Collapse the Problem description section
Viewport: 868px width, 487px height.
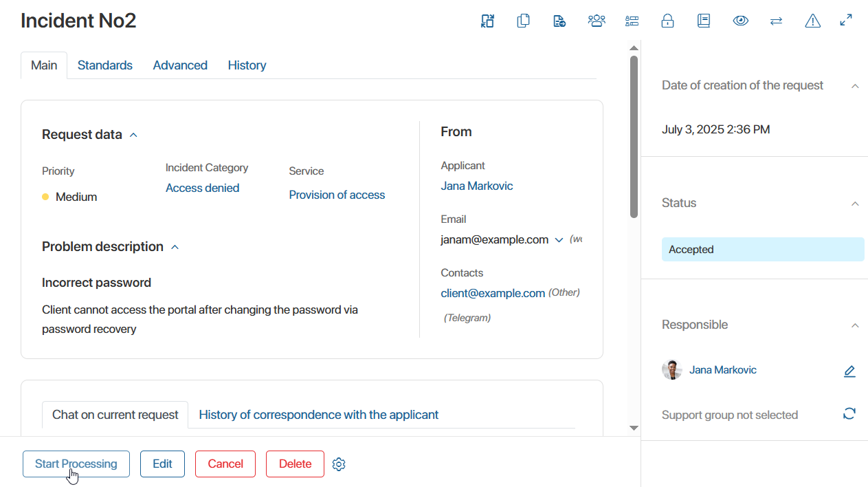click(175, 247)
